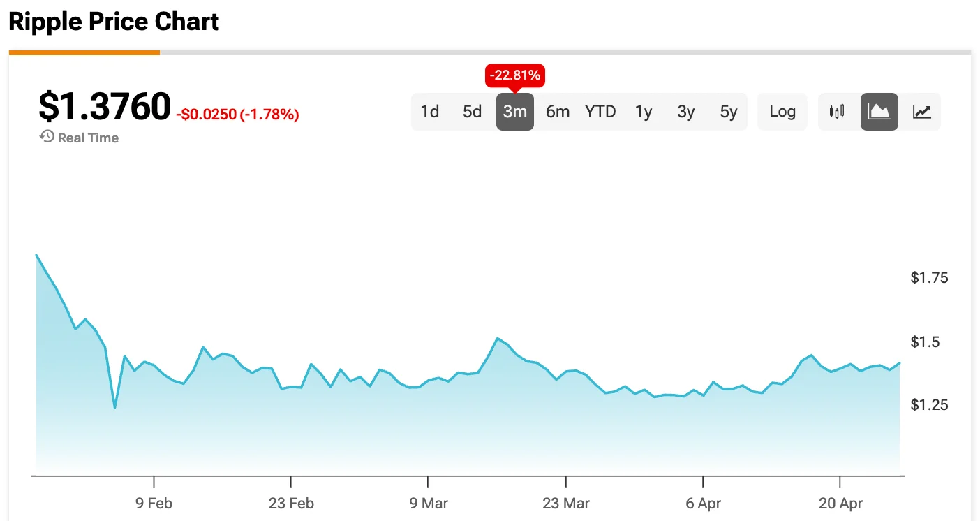Click the 9 Feb date axis label
This screenshot has width=980, height=521.
point(154,503)
